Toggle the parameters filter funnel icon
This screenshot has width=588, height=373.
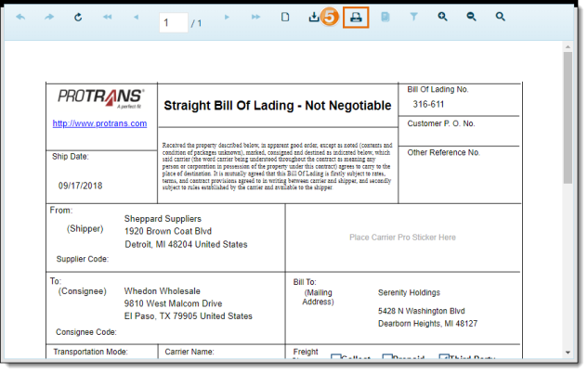pyautogui.click(x=413, y=18)
